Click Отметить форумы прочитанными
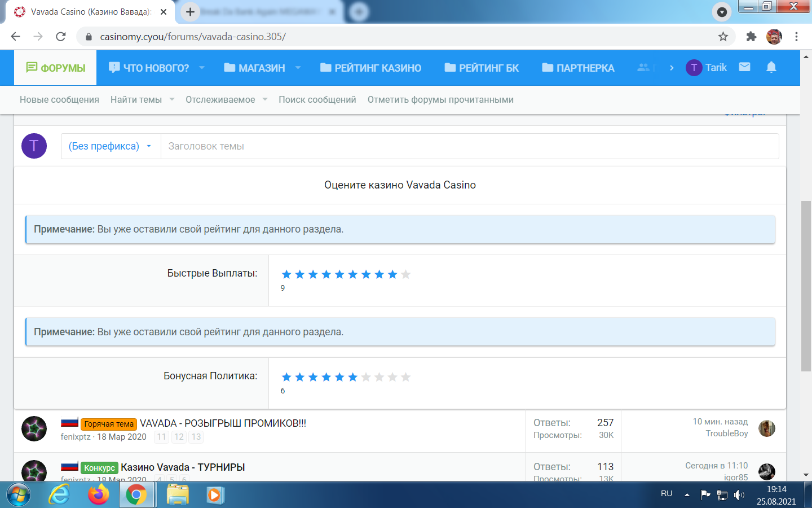Image resolution: width=812 pixels, height=508 pixels. [x=440, y=99]
